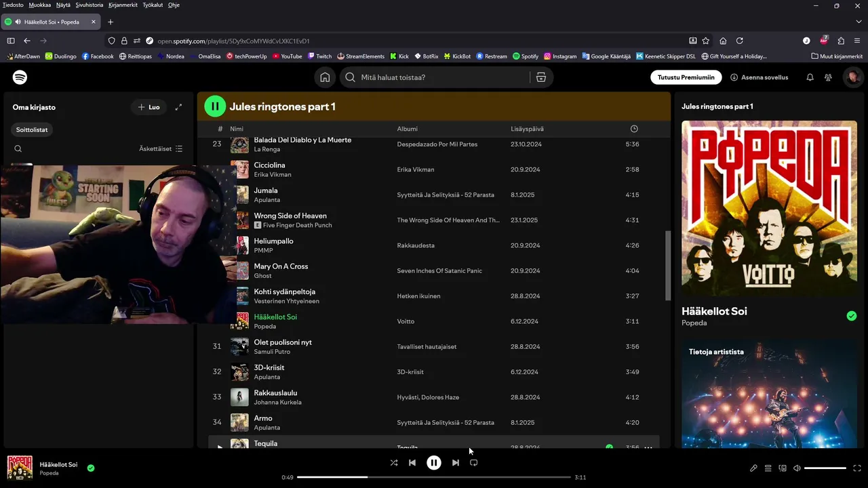Open the Seven Inches Of Satanic Panic album

pos(439,270)
